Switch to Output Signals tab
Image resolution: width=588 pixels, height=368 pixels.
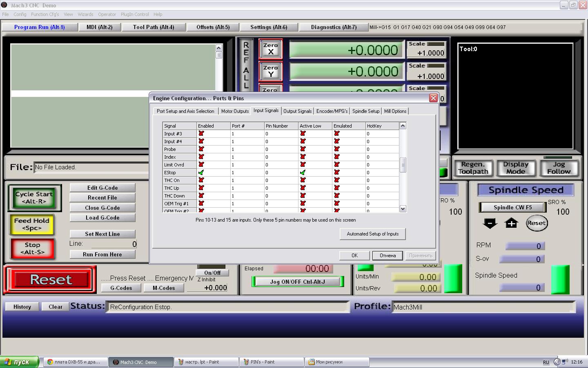click(297, 111)
